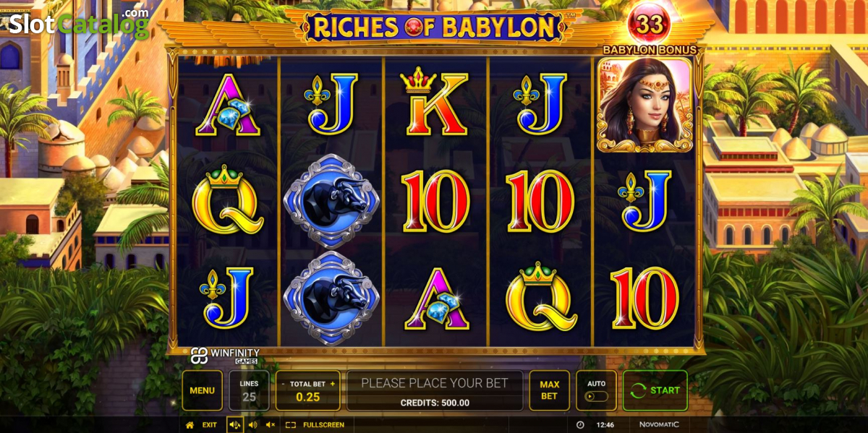The width and height of the screenshot is (868, 433).
Task: Increase total bet with plus sign
Action: tap(333, 384)
